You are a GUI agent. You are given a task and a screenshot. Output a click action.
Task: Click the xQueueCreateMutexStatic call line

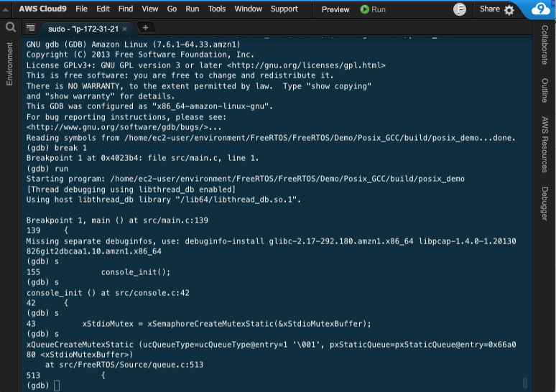click(272, 350)
